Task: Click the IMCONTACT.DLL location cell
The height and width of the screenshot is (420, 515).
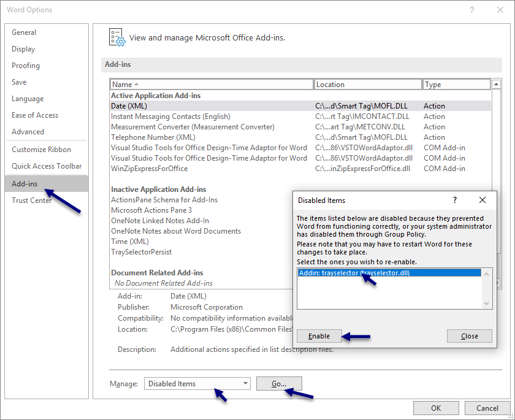Action: click(362, 116)
